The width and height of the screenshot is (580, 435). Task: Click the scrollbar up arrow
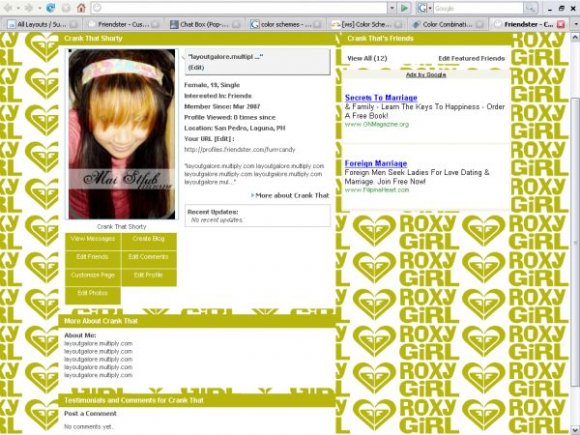tap(576, 37)
